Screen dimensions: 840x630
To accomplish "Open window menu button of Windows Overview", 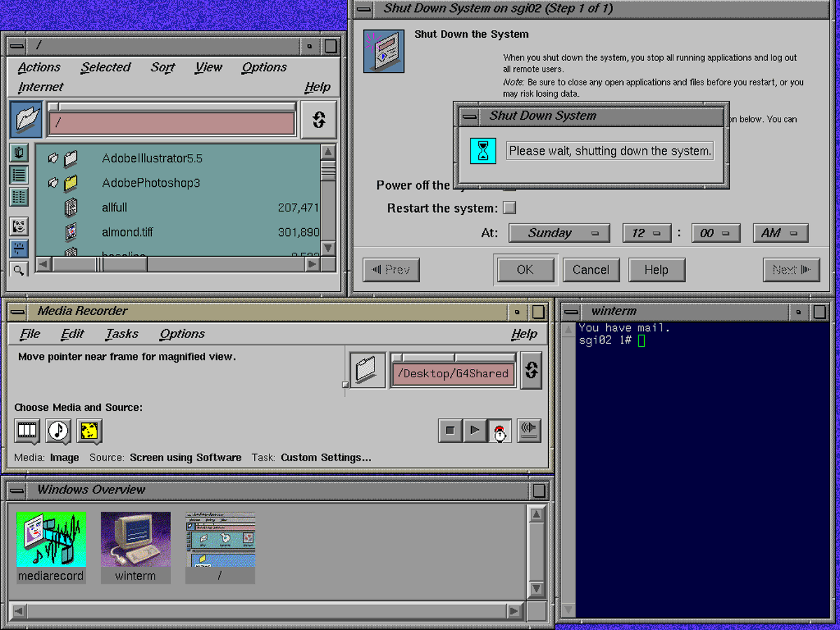I will pos(17,491).
